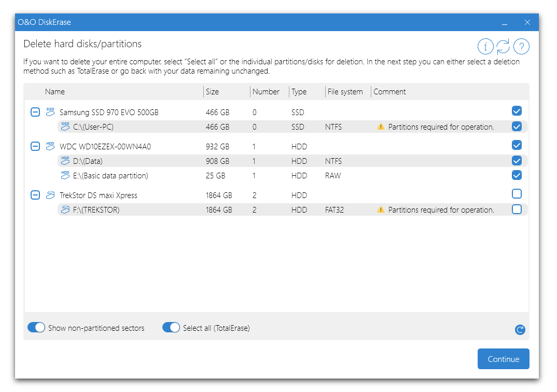Click the Continue button
557x392 pixels.
pos(504,359)
